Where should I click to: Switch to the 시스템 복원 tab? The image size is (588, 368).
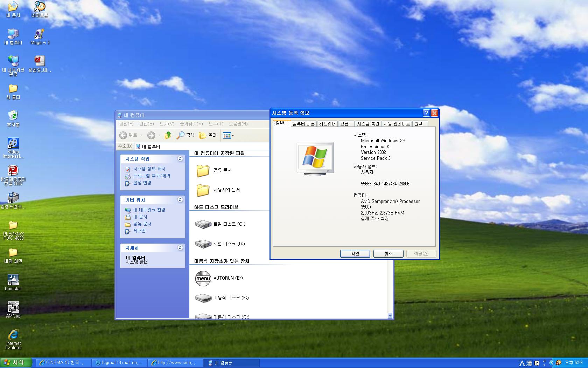[x=368, y=124]
